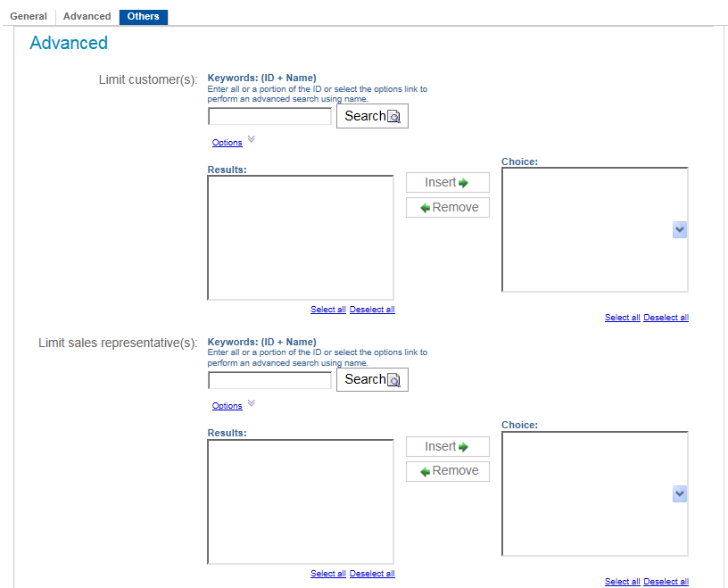This screenshot has width=728, height=588.
Task: Open the Others tab
Action: click(143, 17)
